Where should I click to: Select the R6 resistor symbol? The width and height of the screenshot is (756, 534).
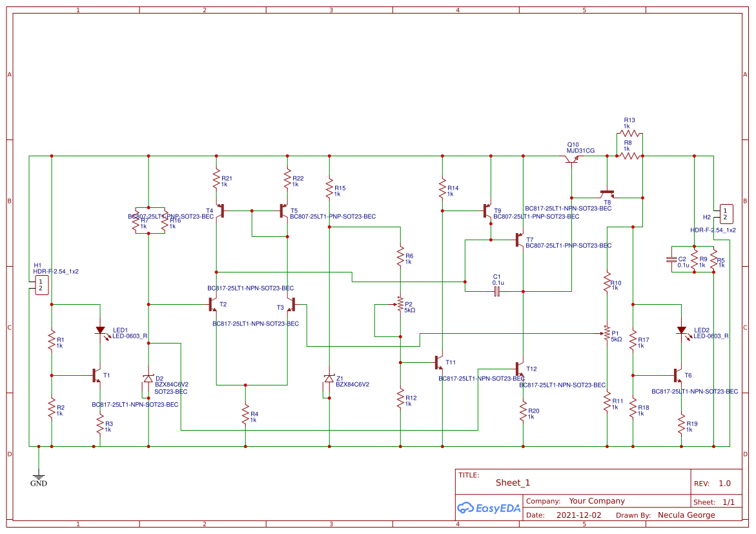tap(400, 256)
